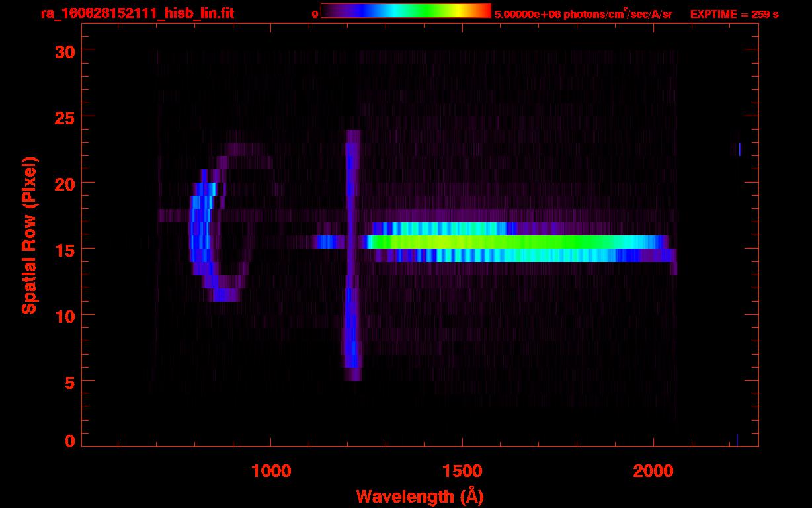Screen dimensions: 812x508
Task: Click the 2000 wavelength tick label
Action: point(653,471)
